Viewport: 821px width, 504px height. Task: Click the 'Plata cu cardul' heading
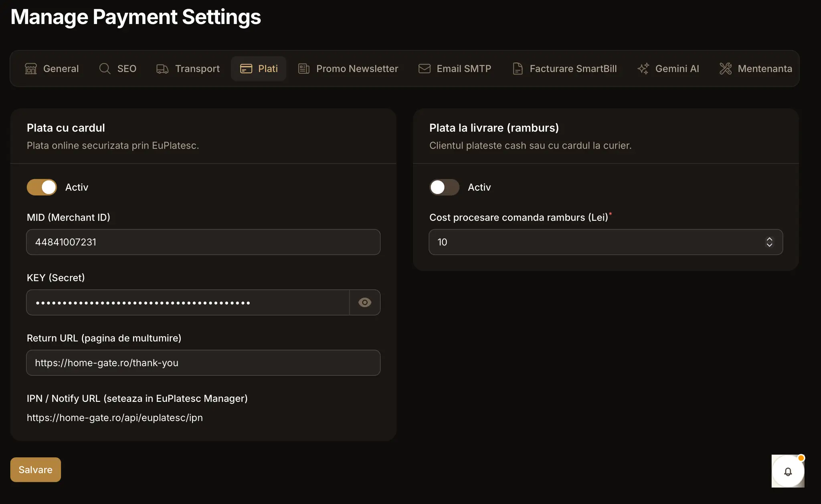(x=66, y=128)
